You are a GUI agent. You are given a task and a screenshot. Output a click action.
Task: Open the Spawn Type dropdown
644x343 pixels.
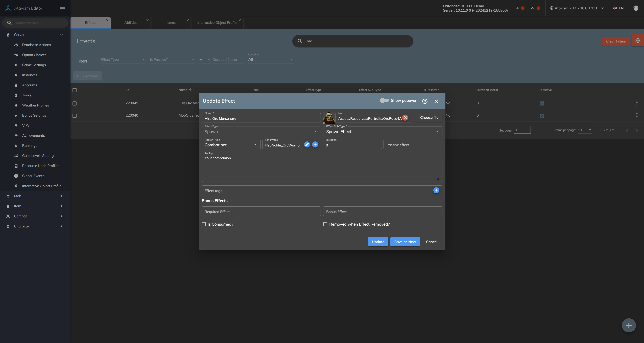[231, 145]
